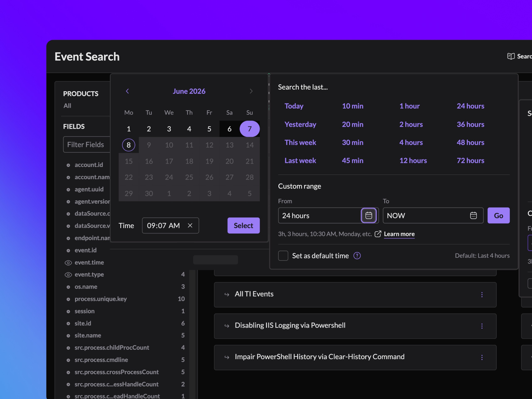This screenshot has width=532, height=399.
Task: Click arrow icon next to Impair PowerShell History
Action: (x=227, y=357)
